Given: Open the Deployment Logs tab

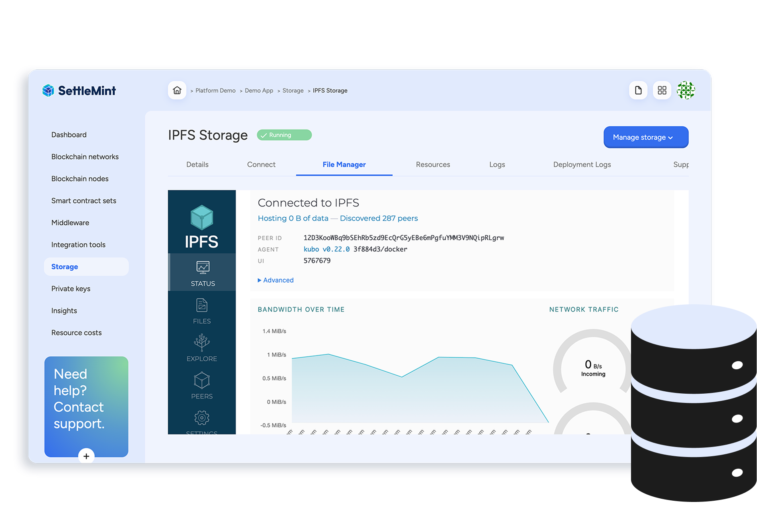Looking at the screenshot, I should pos(582,164).
